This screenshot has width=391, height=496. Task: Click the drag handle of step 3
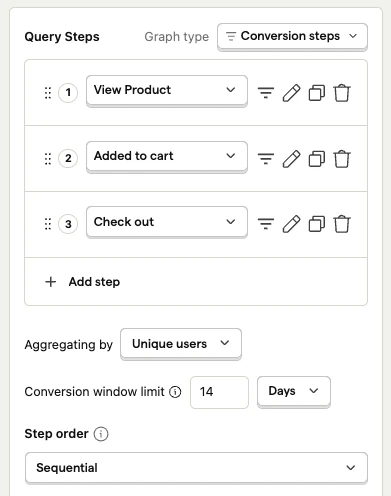48,224
